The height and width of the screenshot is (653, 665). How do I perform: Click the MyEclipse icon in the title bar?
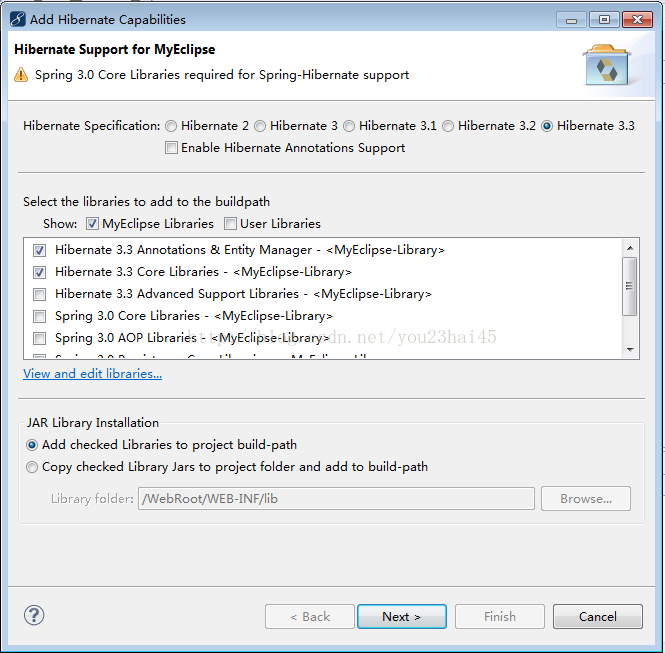[x=18, y=20]
